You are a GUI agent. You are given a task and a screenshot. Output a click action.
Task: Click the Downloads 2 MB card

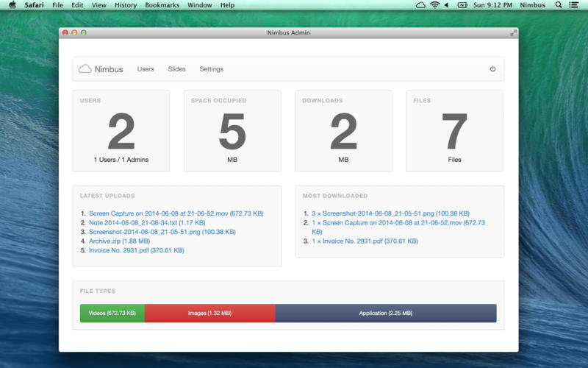(343, 131)
